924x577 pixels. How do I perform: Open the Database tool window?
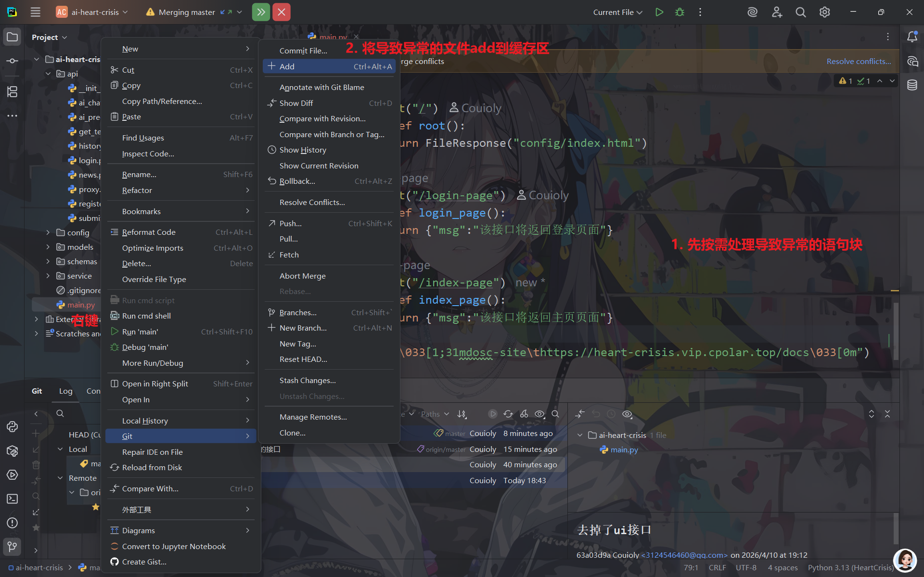912,85
